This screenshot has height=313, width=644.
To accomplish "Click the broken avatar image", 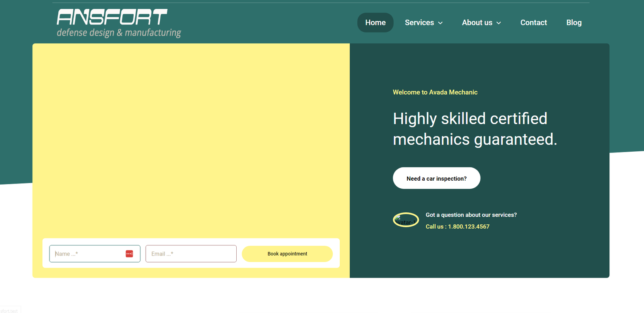I will (x=406, y=220).
